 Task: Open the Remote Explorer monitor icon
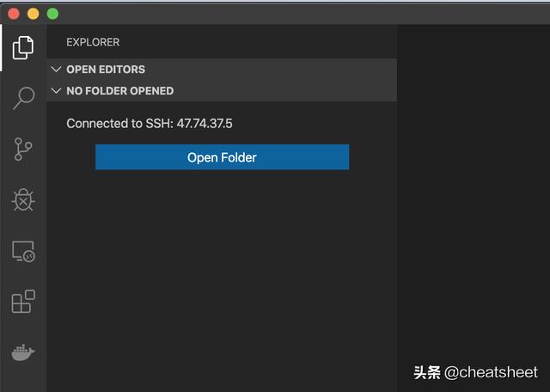23,251
